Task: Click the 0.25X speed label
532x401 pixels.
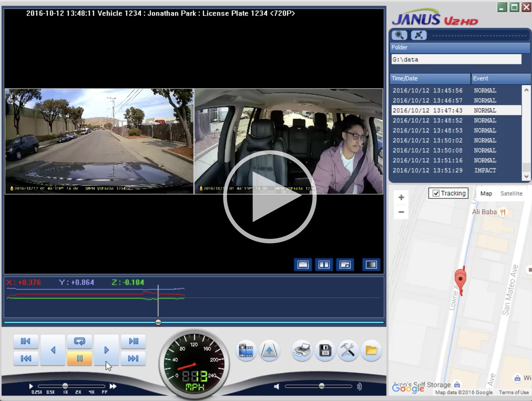Action: [x=37, y=392]
